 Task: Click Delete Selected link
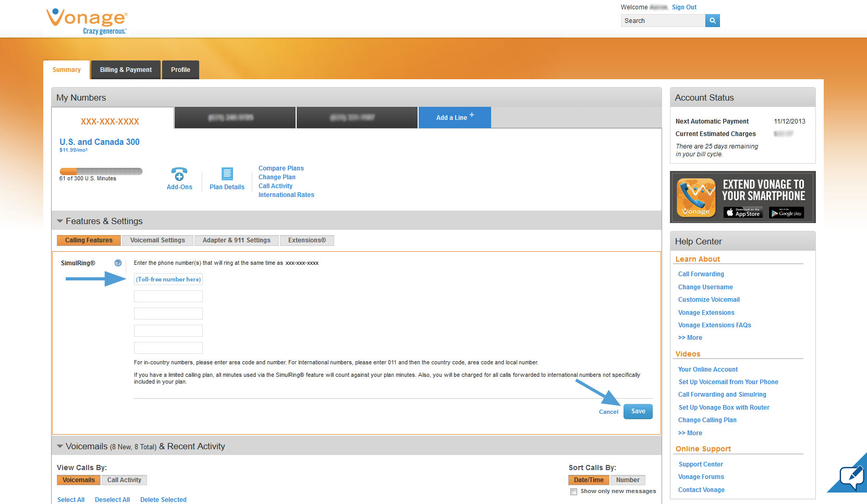[163, 500]
